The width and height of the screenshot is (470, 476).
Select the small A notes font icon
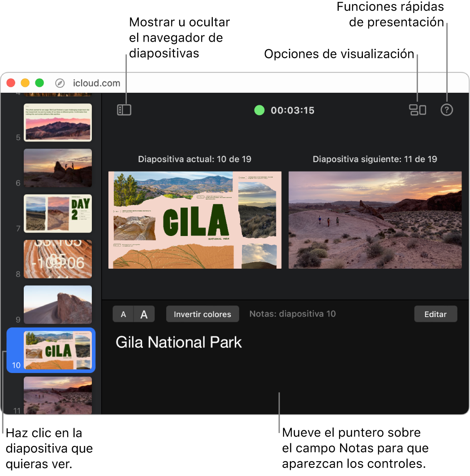pos(123,314)
